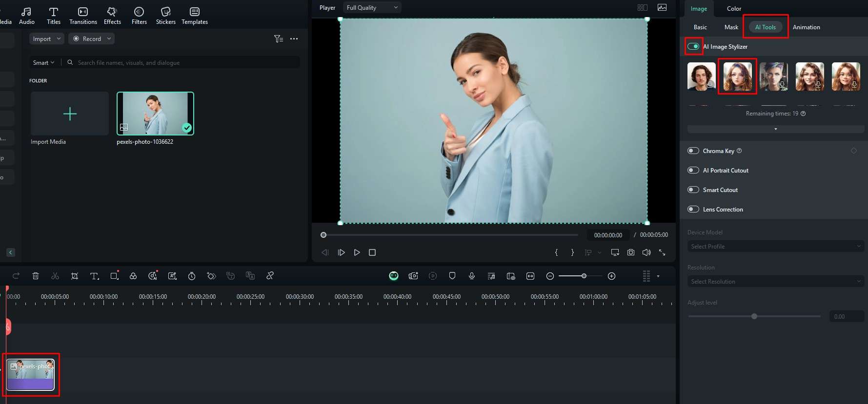868x404 pixels.
Task: Click the scissors split icon
Action: point(55,276)
